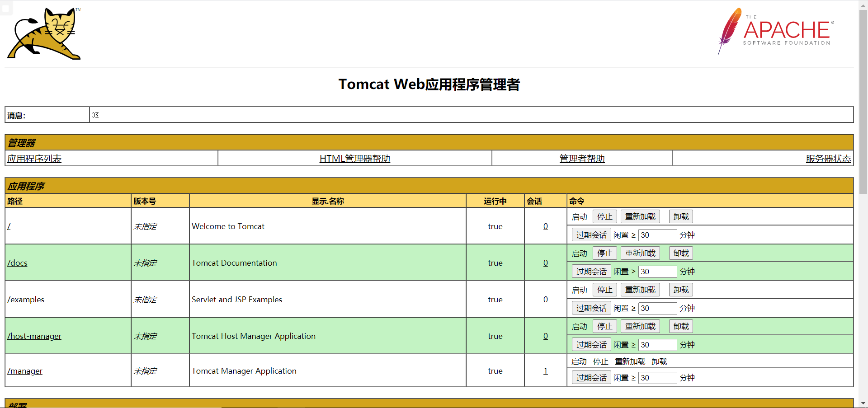The width and height of the screenshot is (868, 408).
Task: Click idle minutes field for /host-manager
Action: pos(657,345)
